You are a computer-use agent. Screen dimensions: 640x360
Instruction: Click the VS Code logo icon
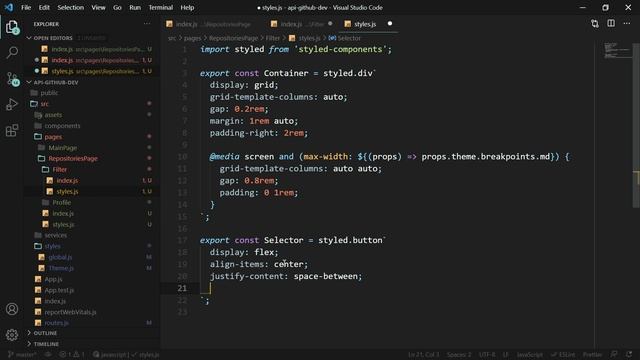pos(9,7)
